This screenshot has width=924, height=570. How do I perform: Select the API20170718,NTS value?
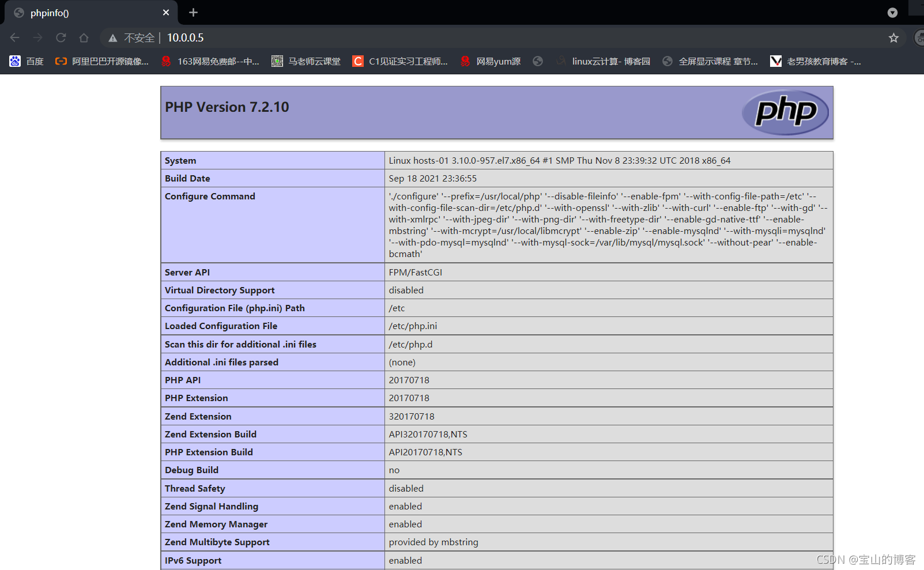tap(425, 452)
